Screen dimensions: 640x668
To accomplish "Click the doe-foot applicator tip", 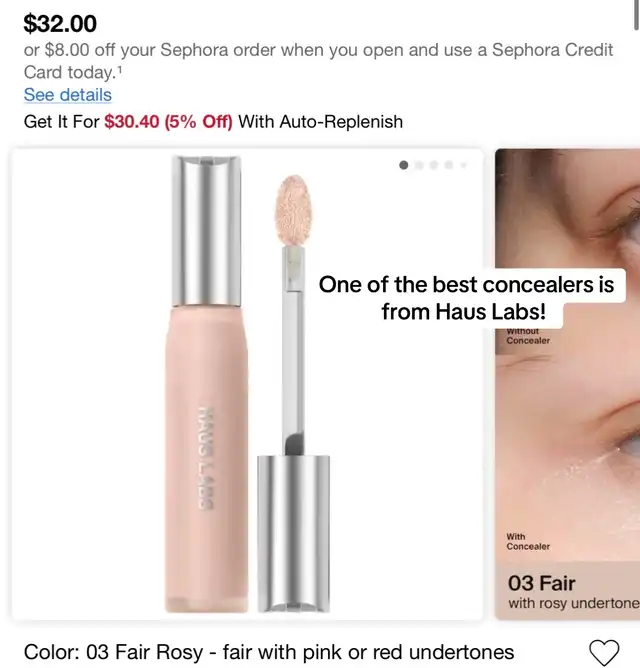I will pyautogui.click(x=293, y=210).
